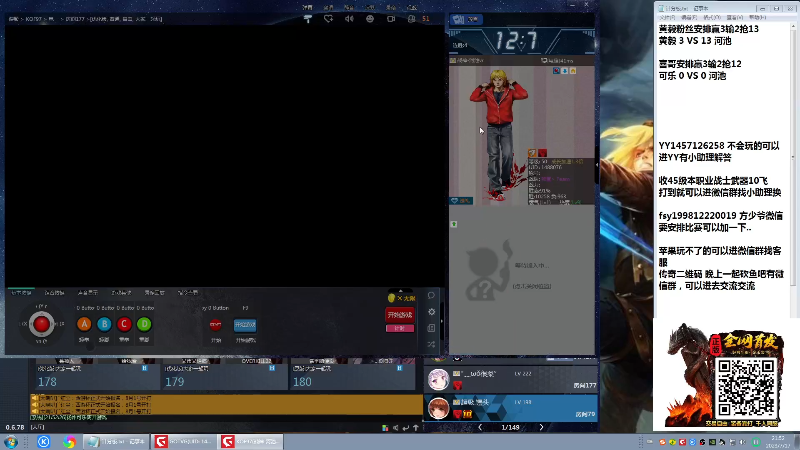
Task: Click the red joystick ball
Action: coord(41,324)
